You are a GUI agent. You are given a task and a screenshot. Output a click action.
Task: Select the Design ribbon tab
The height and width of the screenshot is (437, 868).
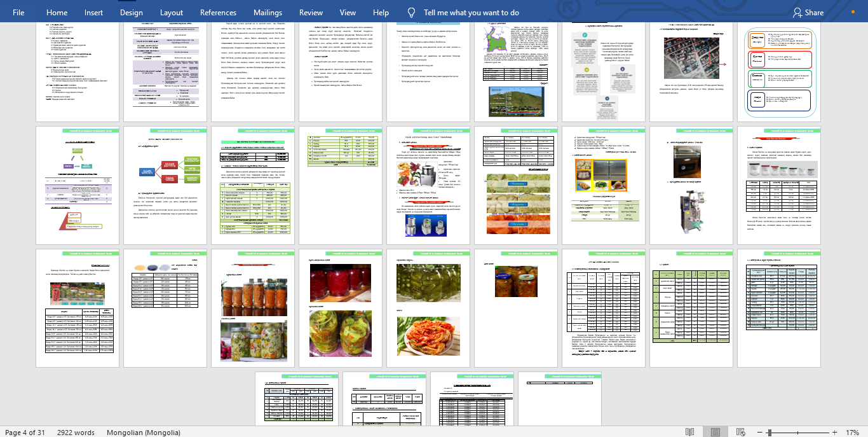(131, 13)
